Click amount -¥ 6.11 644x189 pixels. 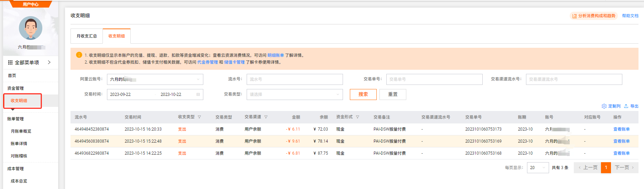293,129
